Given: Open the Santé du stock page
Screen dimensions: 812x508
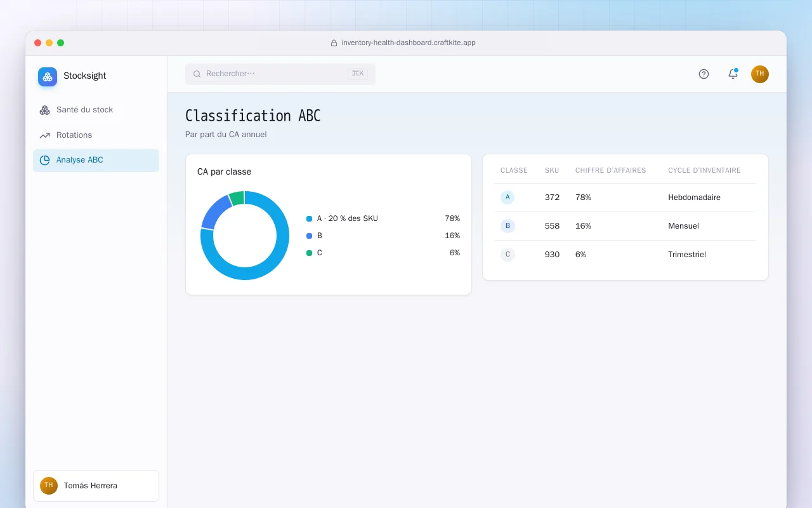Looking at the screenshot, I should (x=96, y=110).
